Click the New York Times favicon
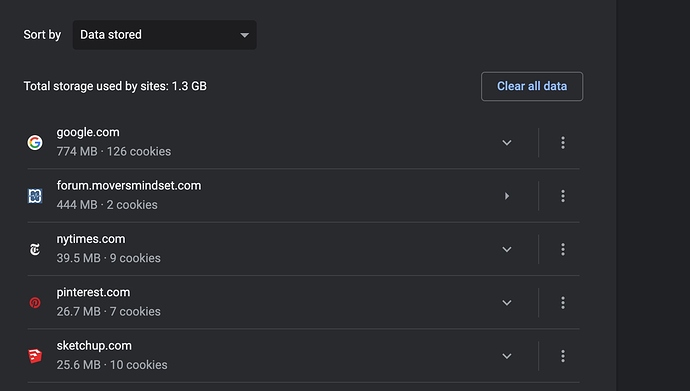Screen dimensions: 690x391 click(35, 249)
